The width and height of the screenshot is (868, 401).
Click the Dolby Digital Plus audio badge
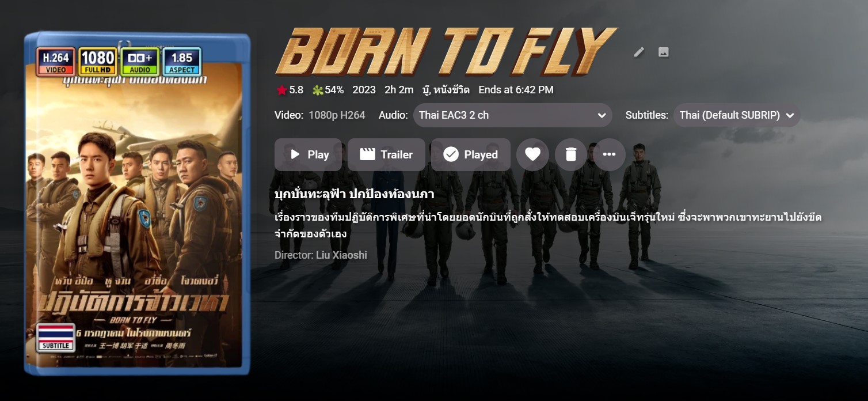[140, 62]
